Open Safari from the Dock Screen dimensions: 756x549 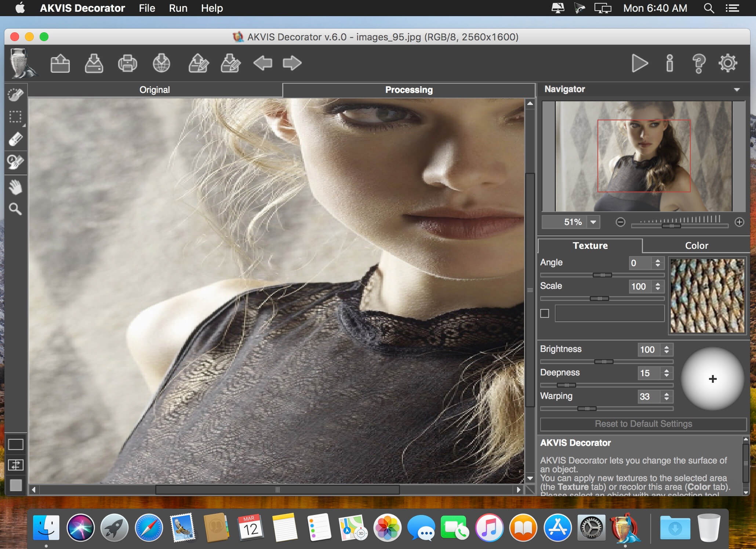coord(149,528)
